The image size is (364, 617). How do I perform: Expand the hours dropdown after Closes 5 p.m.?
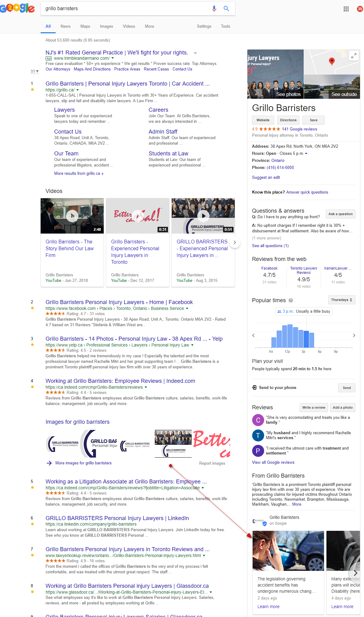(x=306, y=154)
